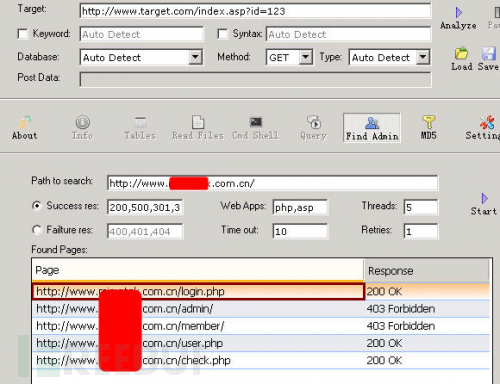
Task: Open the About carrot icon
Action: tap(25, 122)
